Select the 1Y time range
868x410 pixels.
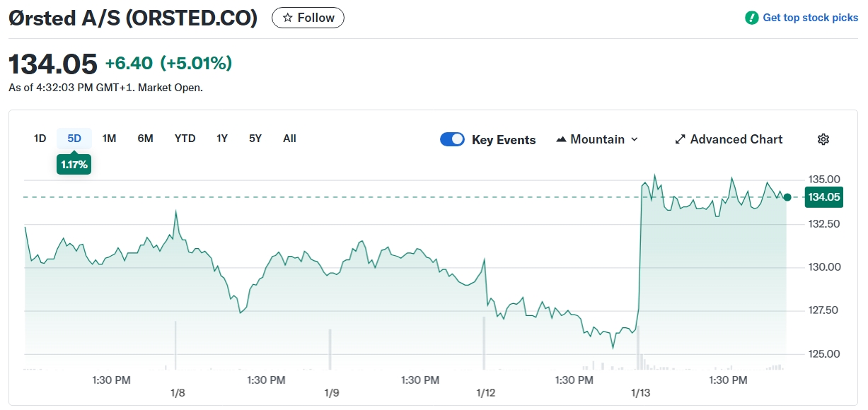click(222, 139)
